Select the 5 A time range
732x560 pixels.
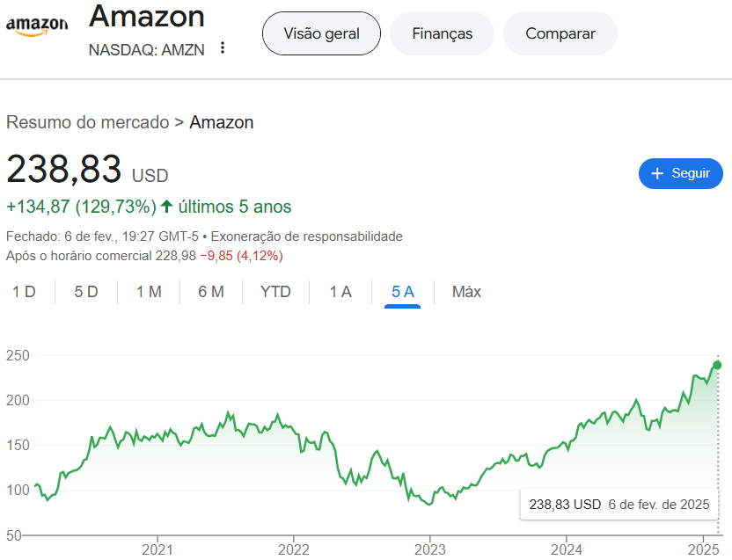pyautogui.click(x=403, y=292)
